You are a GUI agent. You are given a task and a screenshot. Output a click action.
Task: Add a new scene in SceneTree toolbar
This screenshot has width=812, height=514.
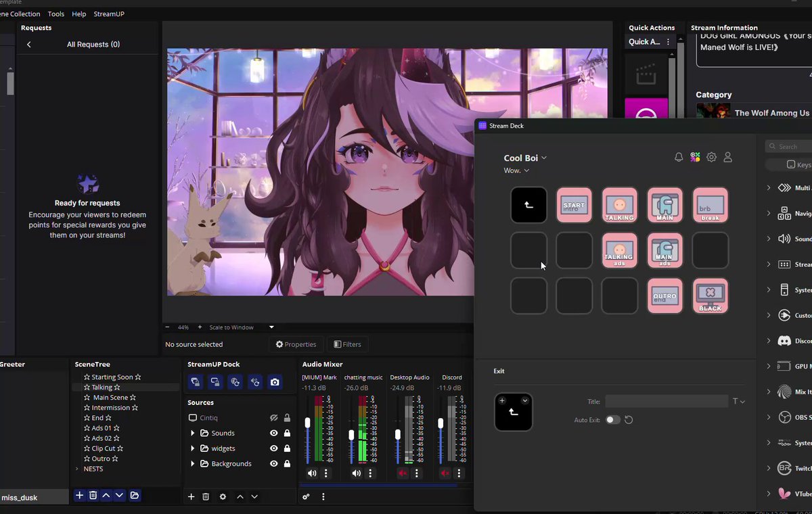[x=79, y=496]
